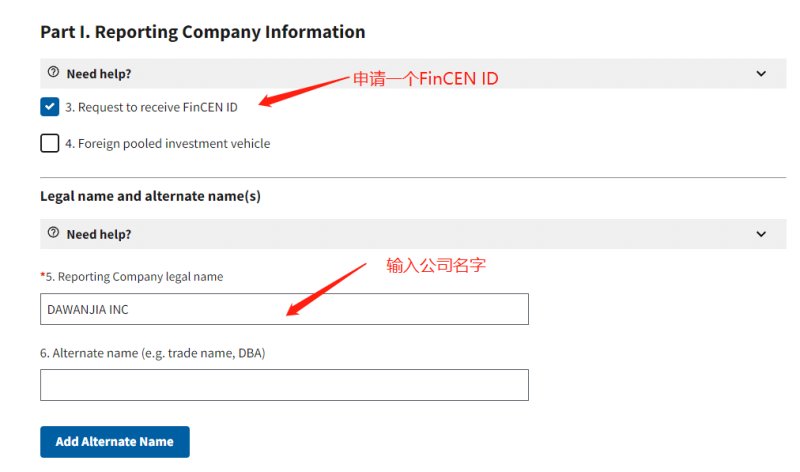
Task: Click the '3. Request to receive FinCEN ID' label
Action: [152, 107]
